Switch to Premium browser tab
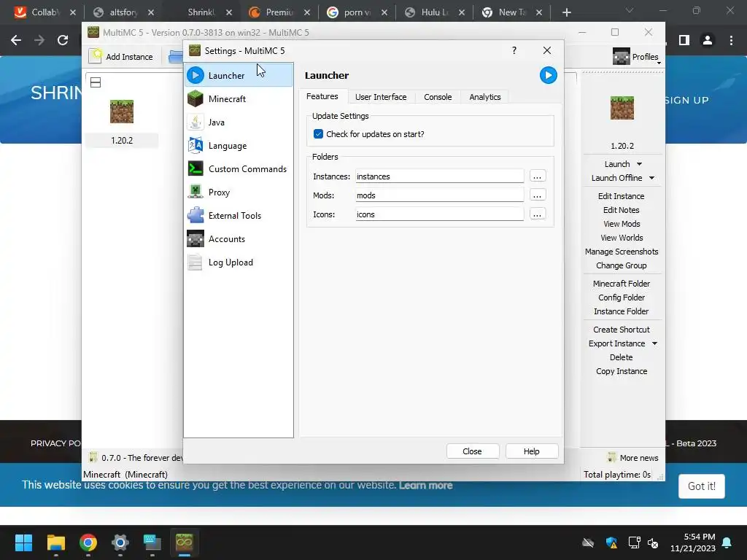The height and width of the screenshot is (560, 747). (279, 12)
